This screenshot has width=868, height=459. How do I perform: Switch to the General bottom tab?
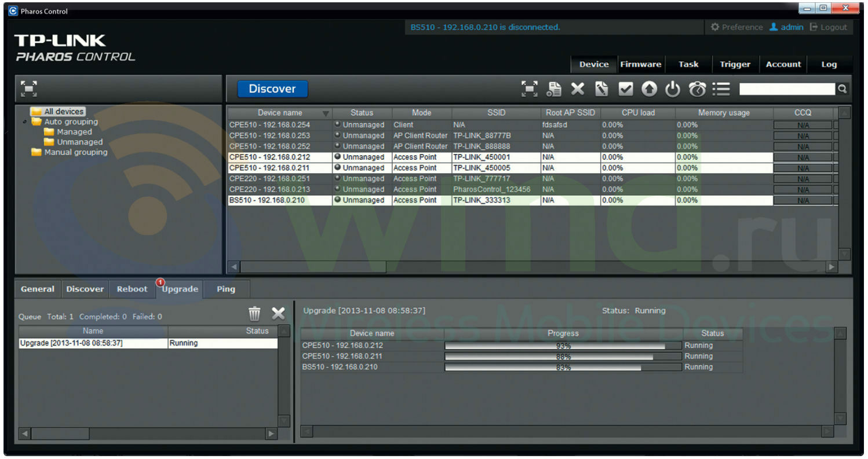point(38,289)
